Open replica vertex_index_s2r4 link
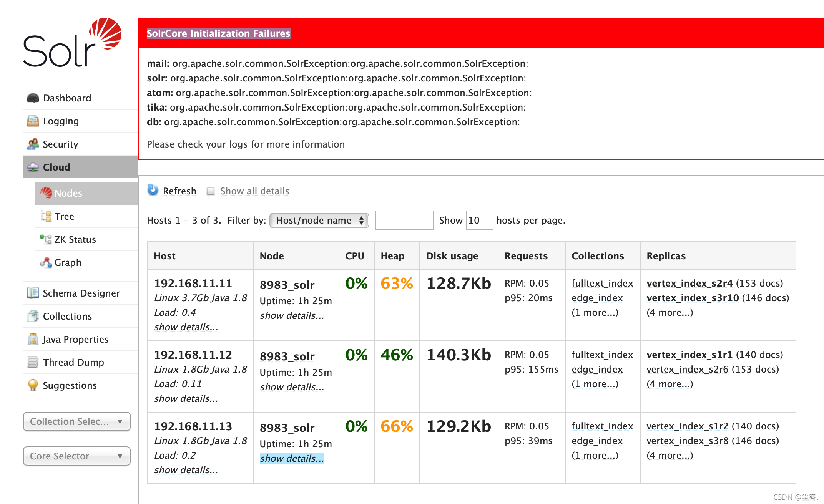Image resolution: width=824 pixels, height=504 pixels. tap(689, 283)
